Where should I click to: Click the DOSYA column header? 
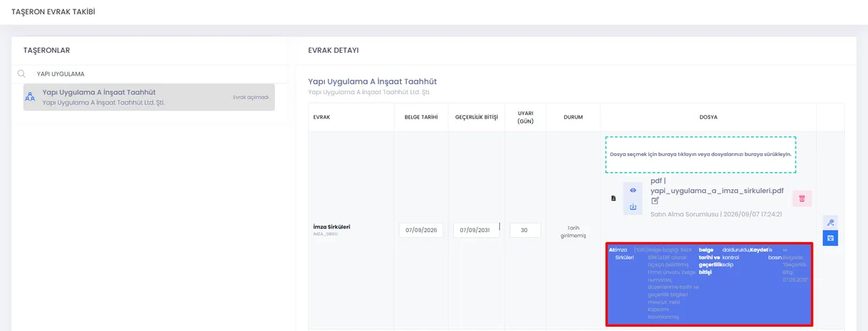[x=708, y=117]
